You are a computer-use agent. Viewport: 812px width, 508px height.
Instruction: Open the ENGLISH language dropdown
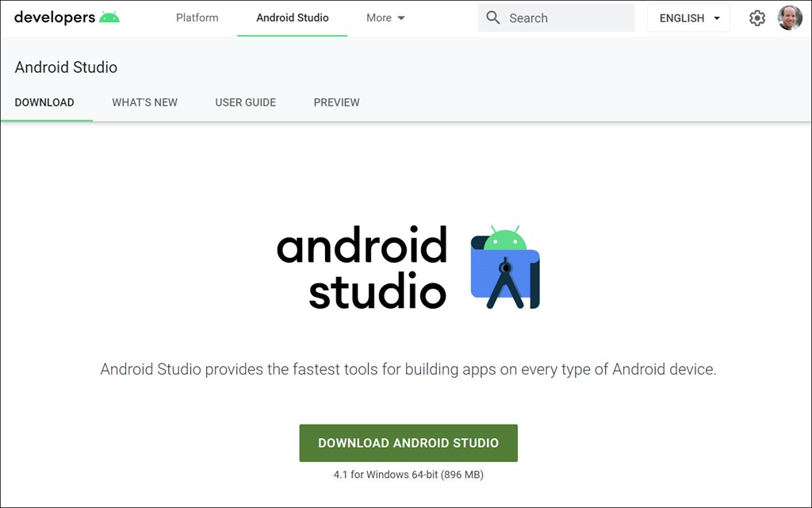tap(689, 18)
